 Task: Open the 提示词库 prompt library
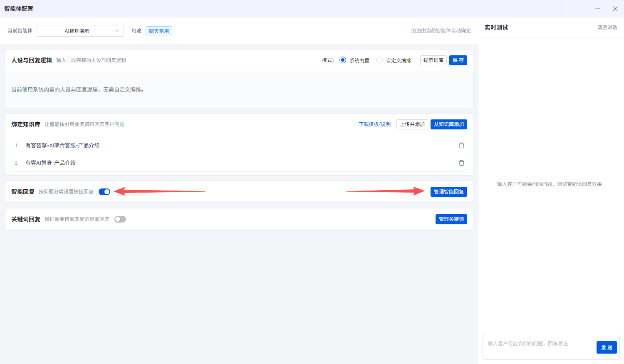coord(433,60)
